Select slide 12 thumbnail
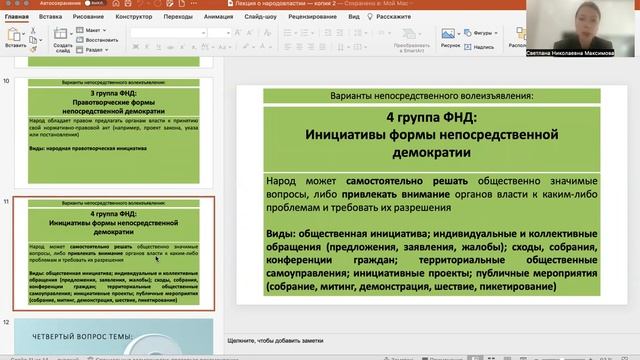Screen dimensions: 640x360 pos(113,337)
